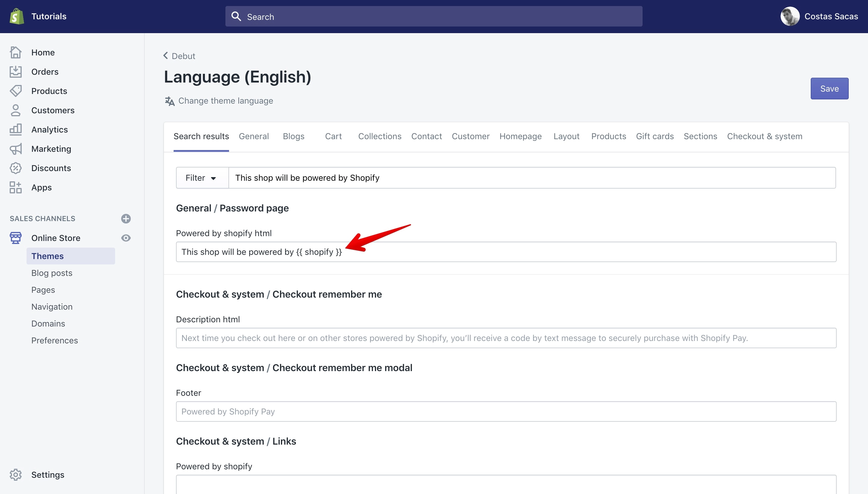Select the Search results tab
868x494 pixels.
201,136
